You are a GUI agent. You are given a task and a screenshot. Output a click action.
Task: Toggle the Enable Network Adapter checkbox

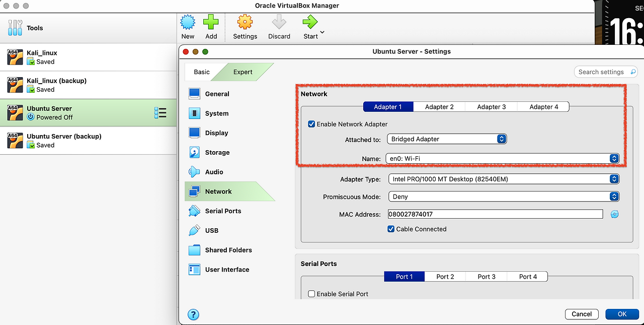tap(311, 124)
